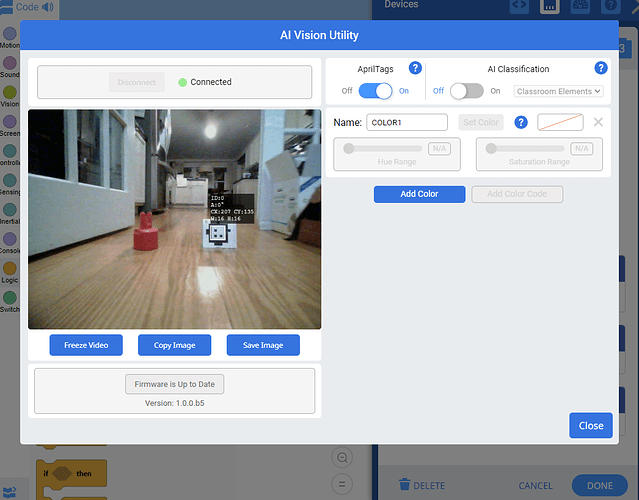Screen dimensions: 639x500
Task: Click the Set Color help question icon
Action: [521, 122]
